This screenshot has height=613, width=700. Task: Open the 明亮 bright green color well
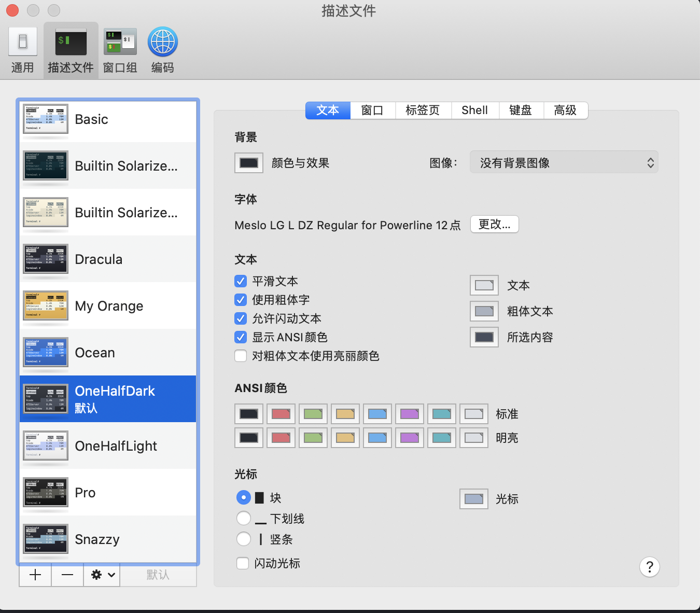coord(313,438)
